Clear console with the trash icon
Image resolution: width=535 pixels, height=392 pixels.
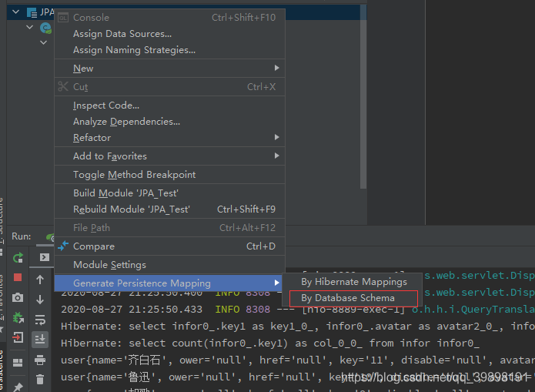40,379
